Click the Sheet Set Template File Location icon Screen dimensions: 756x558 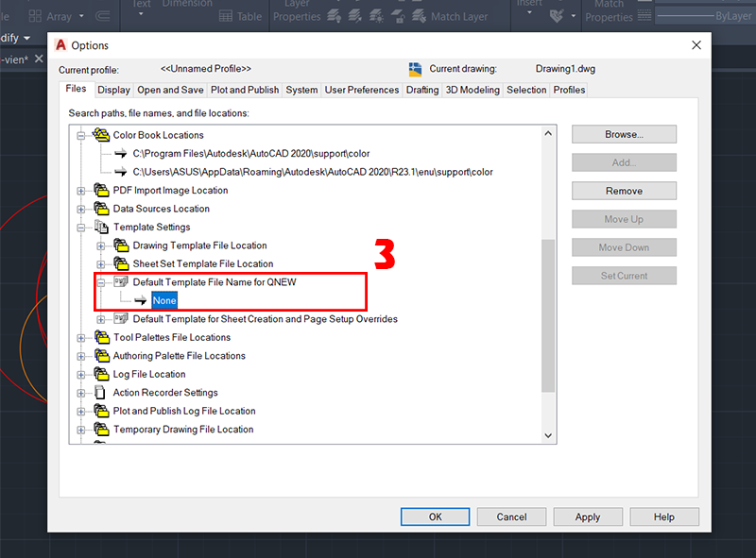tap(121, 263)
